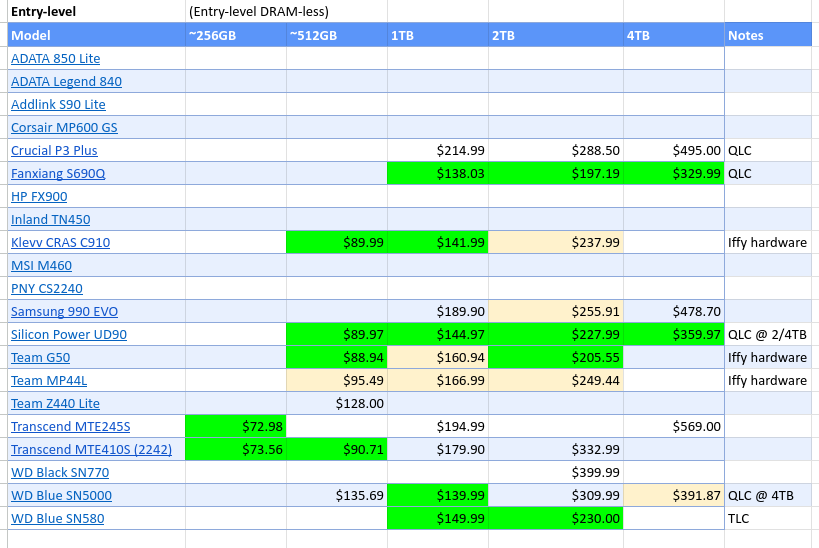
Task: Select the $95.49 Team MP44L cell
Action: pos(337,380)
